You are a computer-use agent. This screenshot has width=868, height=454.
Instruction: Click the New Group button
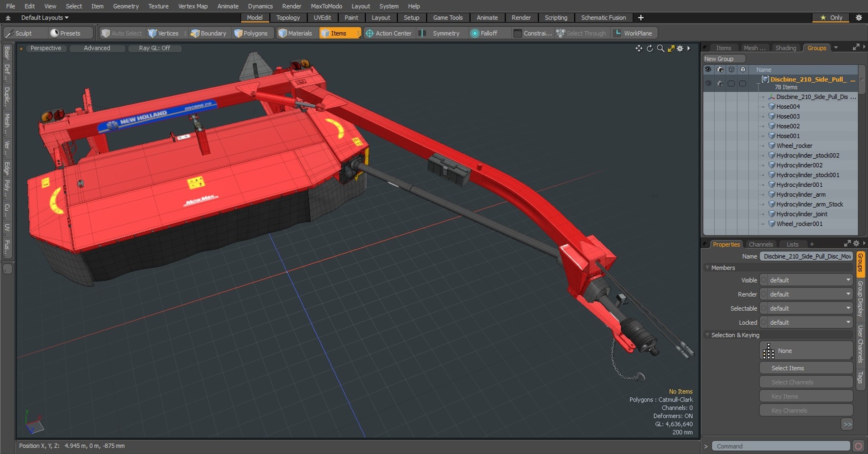[x=723, y=59]
